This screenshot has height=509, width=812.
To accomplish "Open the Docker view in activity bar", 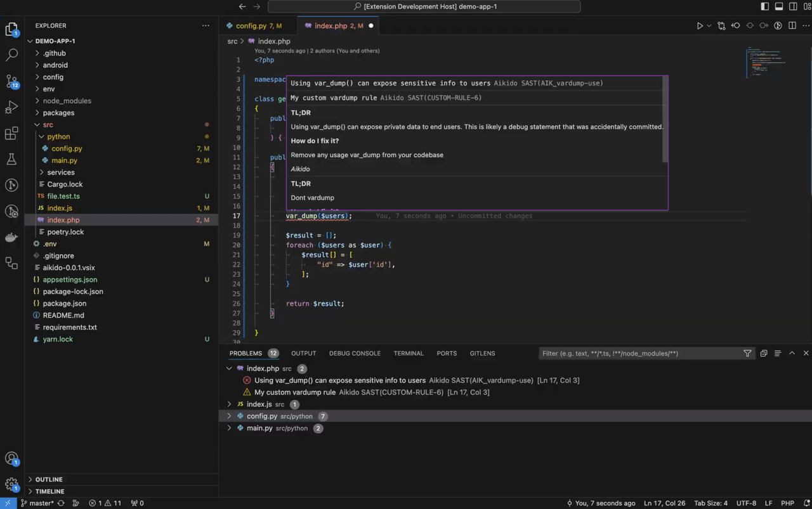I will 11,237.
